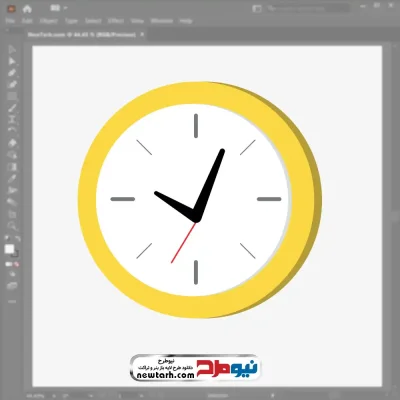Image resolution: width=400 pixels, height=400 pixels.
Task: Set color mode to None
Action: tap(16, 264)
